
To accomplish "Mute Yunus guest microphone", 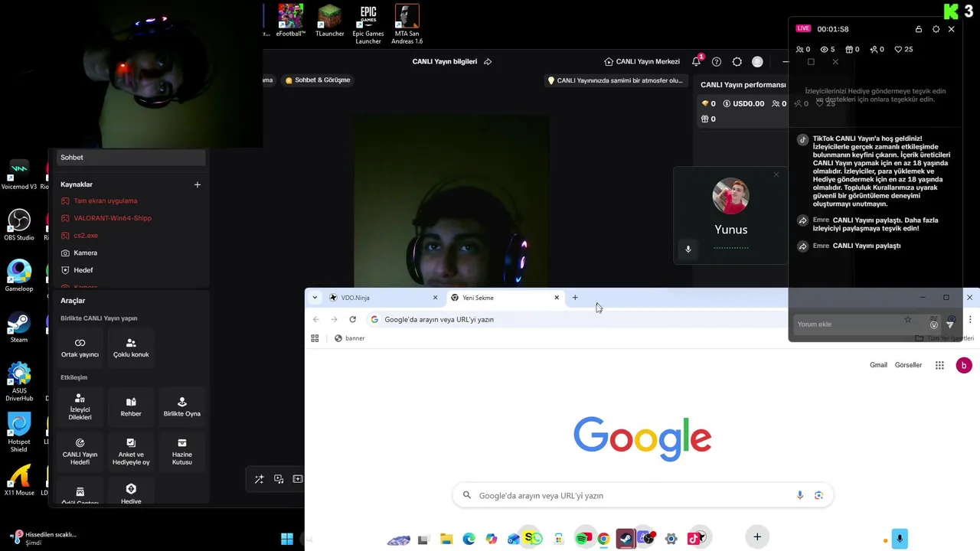I will (688, 249).
